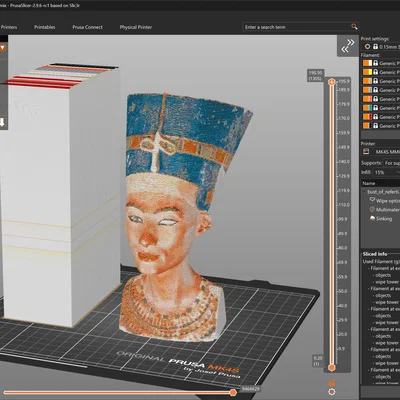Select the Wipe options item
This screenshot has width=400, height=400.
tap(387, 201)
